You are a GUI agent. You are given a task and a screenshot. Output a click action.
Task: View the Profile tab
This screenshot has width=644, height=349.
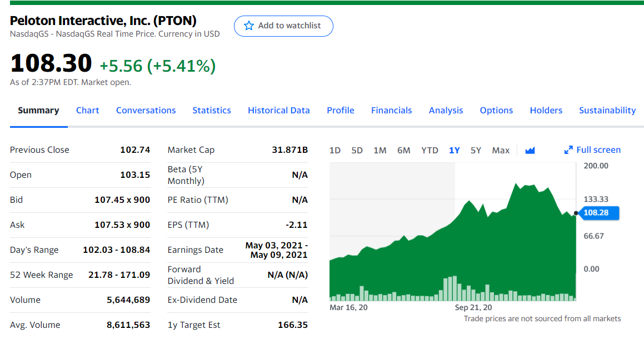[x=341, y=111]
